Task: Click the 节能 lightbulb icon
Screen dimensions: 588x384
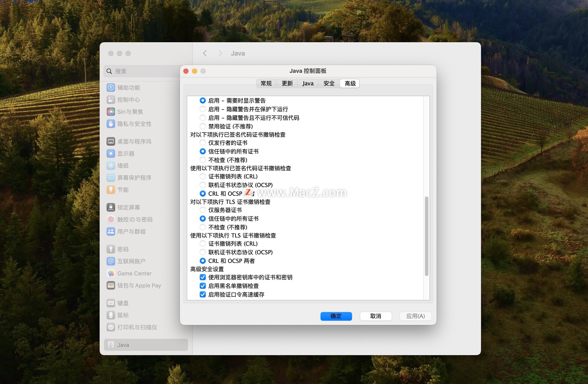Action: click(111, 190)
